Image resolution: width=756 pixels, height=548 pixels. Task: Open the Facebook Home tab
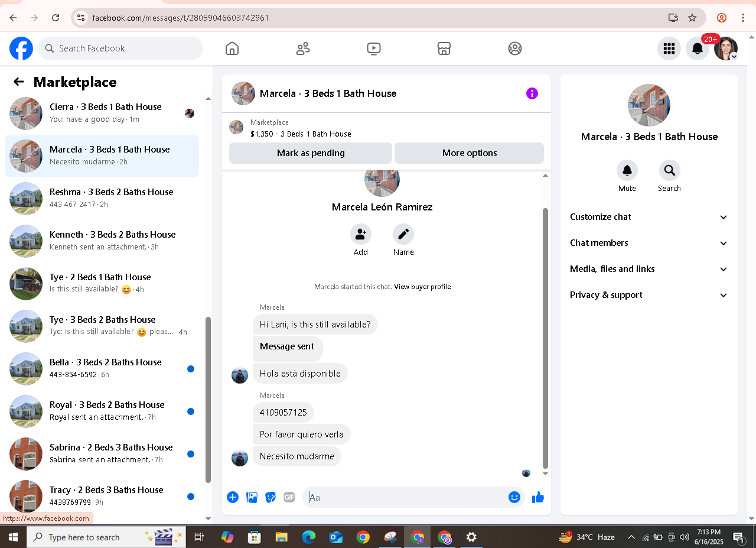[232, 48]
